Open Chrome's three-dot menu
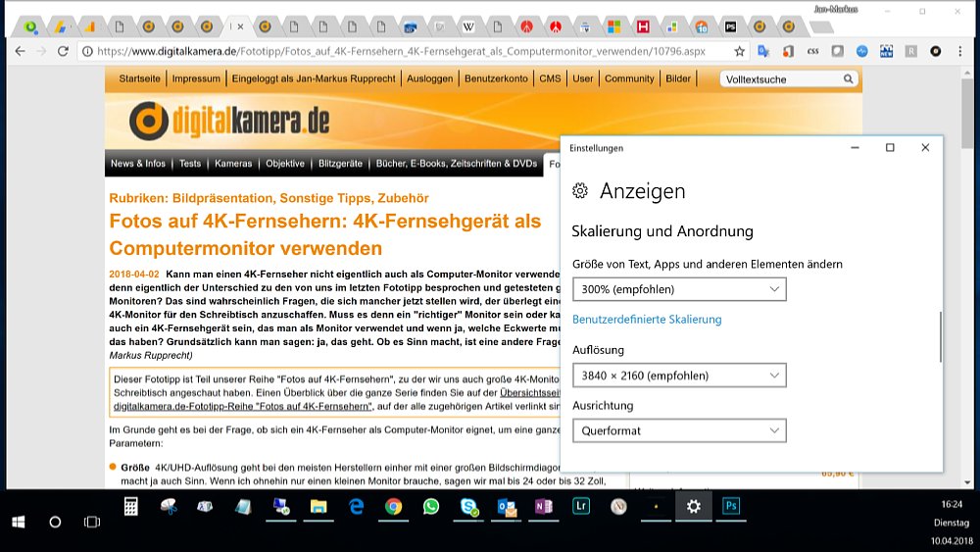 pyautogui.click(x=960, y=51)
